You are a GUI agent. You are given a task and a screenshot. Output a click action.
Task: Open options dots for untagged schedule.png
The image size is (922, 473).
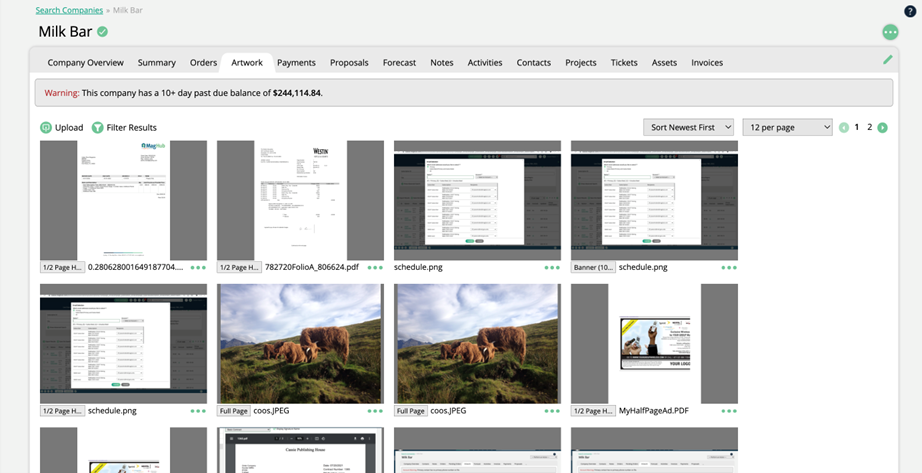pyautogui.click(x=552, y=268)
